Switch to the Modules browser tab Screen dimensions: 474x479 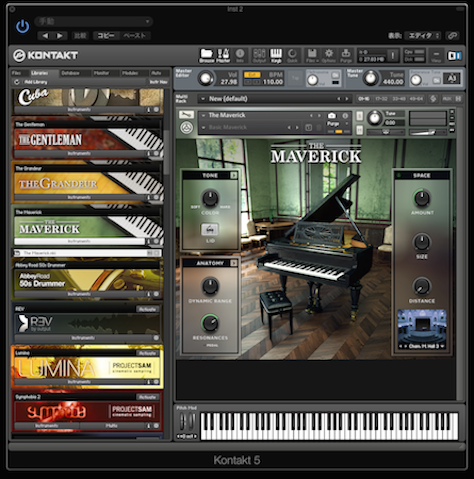click(130, 73)
